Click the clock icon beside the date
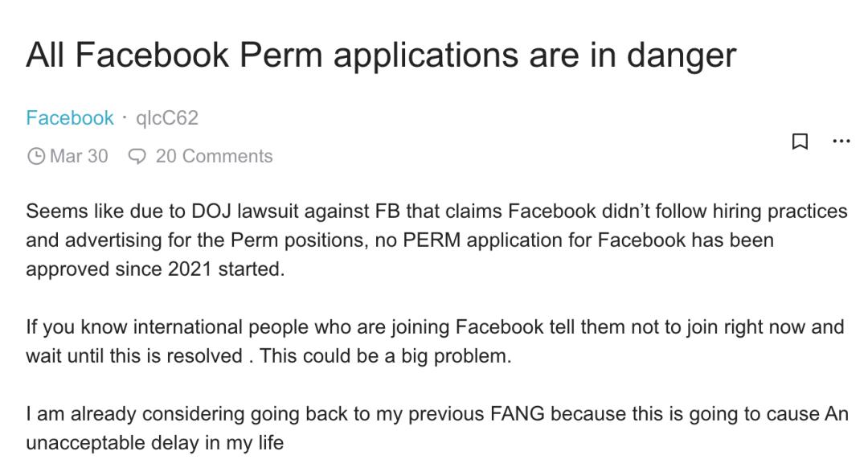Viewport: 868px width, 472px height. point(36,156)
